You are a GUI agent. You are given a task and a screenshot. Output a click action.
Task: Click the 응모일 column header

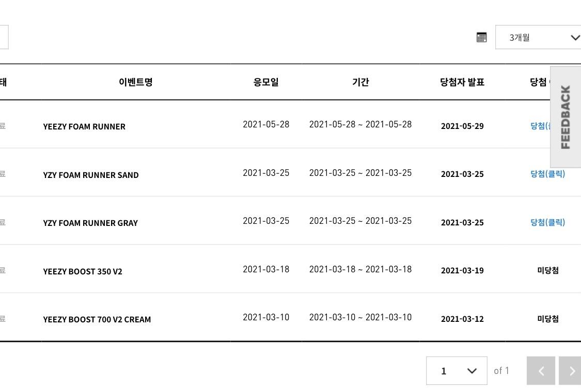pyautogui.click(x=266, y=82)
